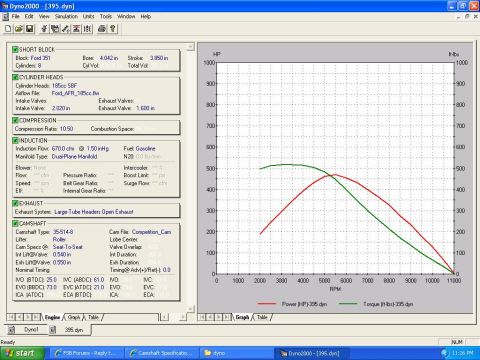Open Cylinder Heads selection 185cc SBF
This screenshot has width=480, height=360.
64,86
